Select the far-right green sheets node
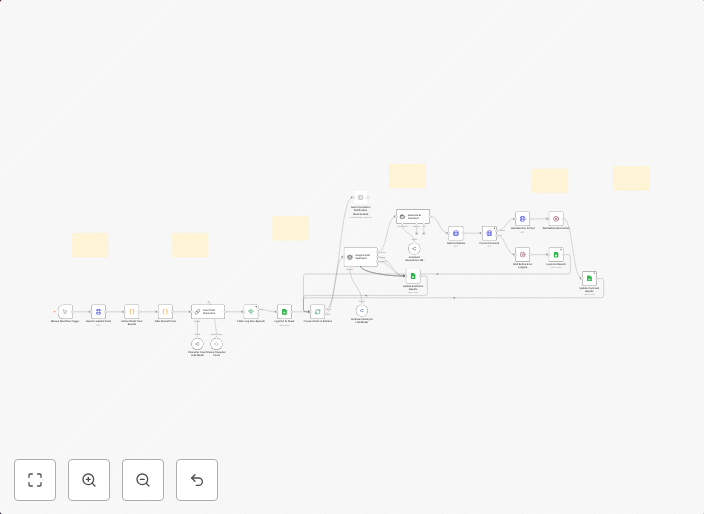This screenshot has height=514, width=704. (590, 278)
